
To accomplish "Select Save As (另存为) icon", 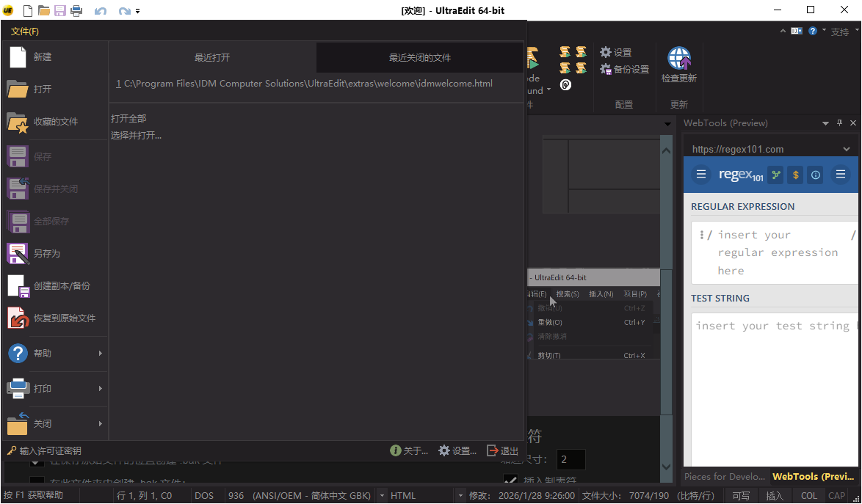I will 18,254.
